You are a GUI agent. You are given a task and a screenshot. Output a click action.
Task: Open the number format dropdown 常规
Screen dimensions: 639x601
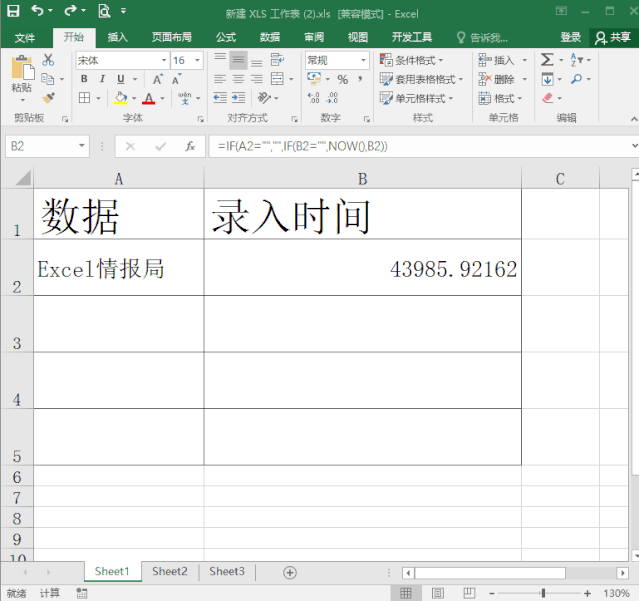pyautogui.click(x=363, y=60)
